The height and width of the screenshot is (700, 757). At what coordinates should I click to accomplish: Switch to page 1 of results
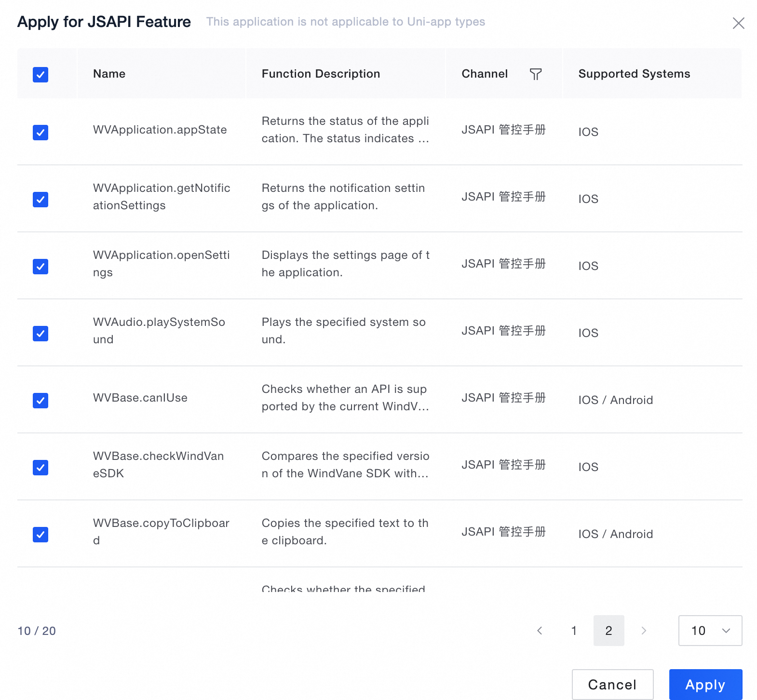[x=574, y=631]
